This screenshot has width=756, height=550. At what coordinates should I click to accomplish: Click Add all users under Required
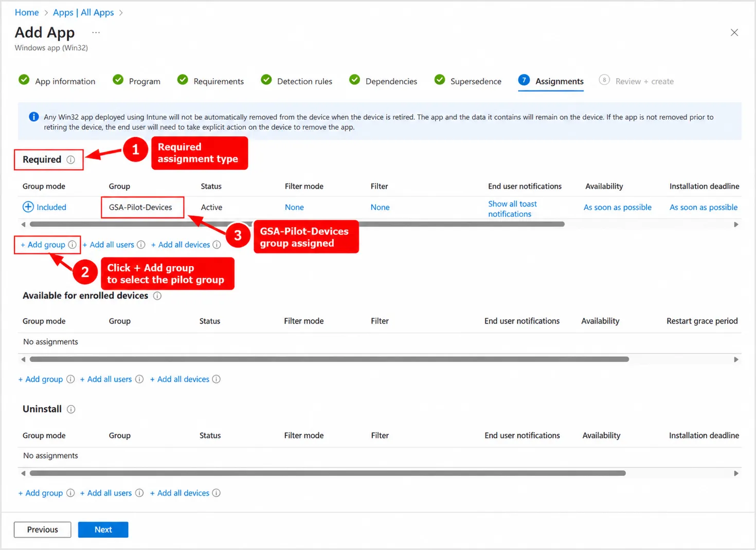click(x=109, y=245)
